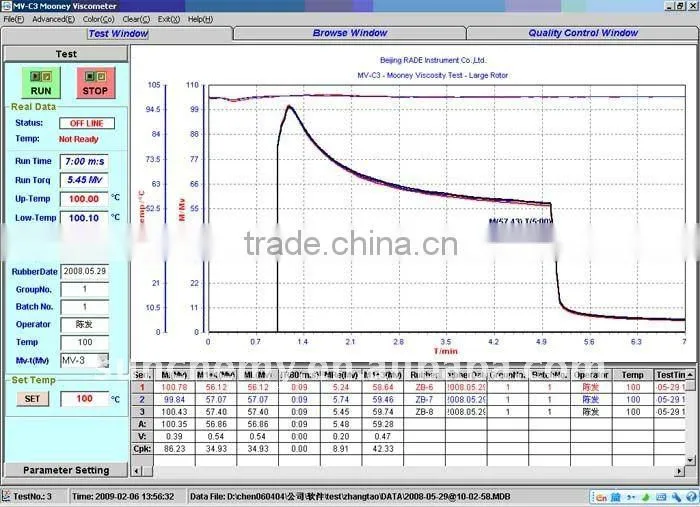The image size is (700, 507).
Task: Open the Color menu
Action: point(99,19)
